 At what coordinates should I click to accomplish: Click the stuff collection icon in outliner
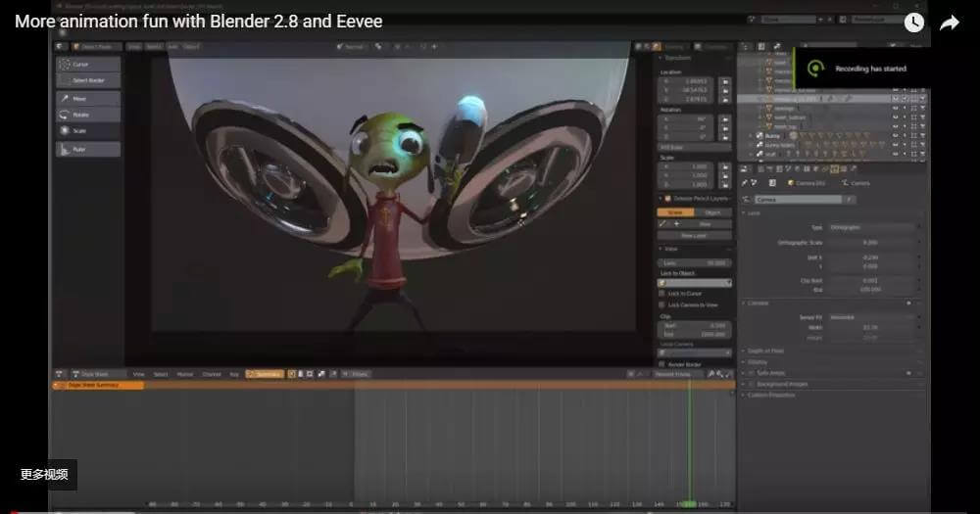(760, 154)
